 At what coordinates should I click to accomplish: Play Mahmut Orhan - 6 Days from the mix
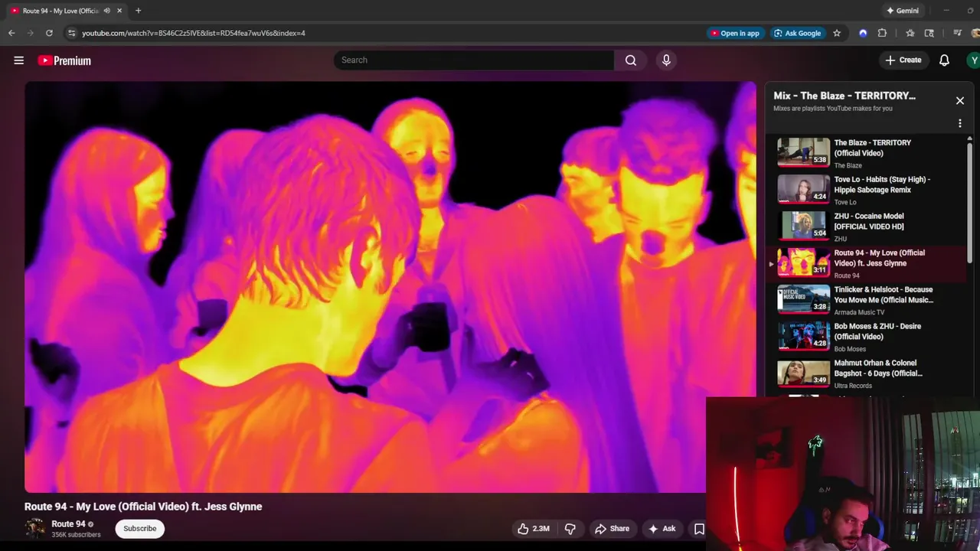coord(865,373)
